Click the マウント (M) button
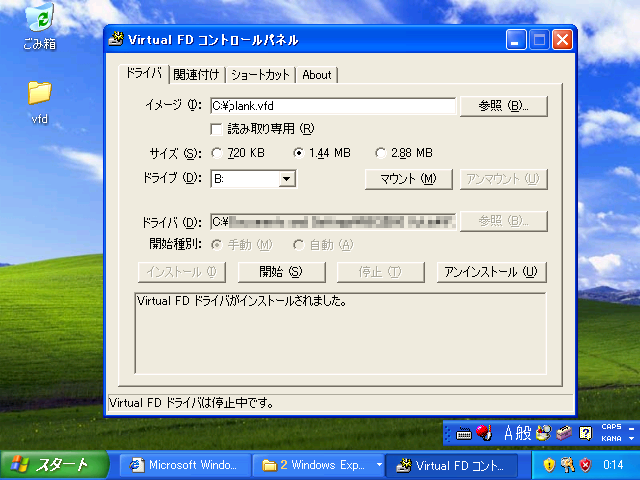This screenshot has width=640, height=480. (409, 179)
